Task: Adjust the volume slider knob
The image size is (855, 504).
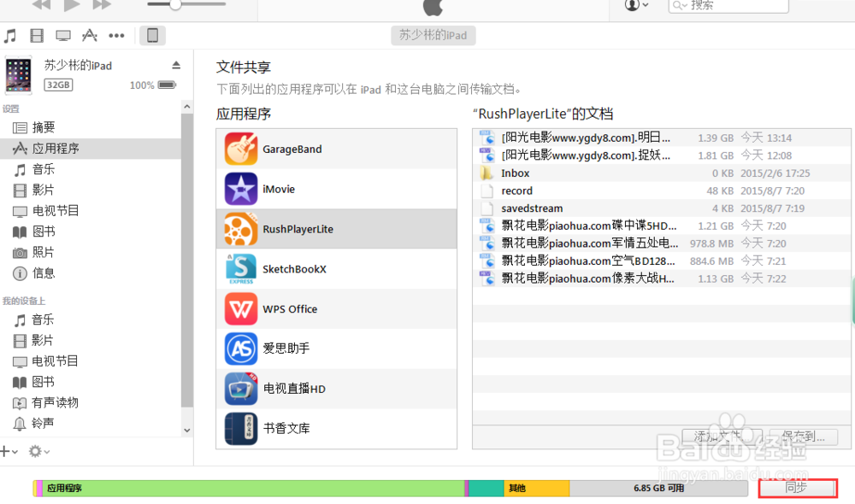Action: 175,4
